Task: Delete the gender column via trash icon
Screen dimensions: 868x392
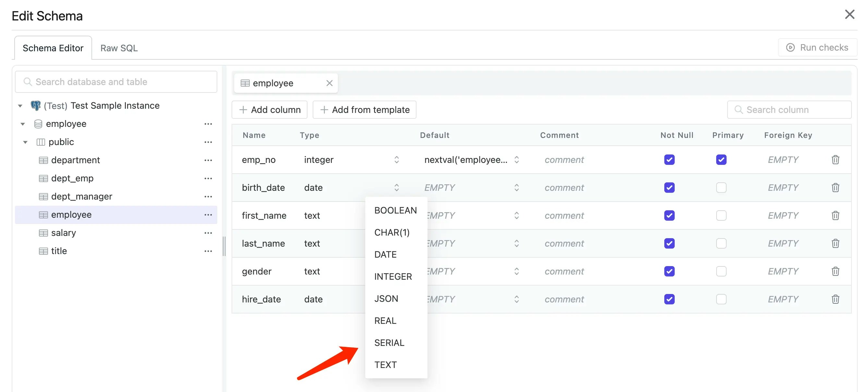Action: [835, 271]
